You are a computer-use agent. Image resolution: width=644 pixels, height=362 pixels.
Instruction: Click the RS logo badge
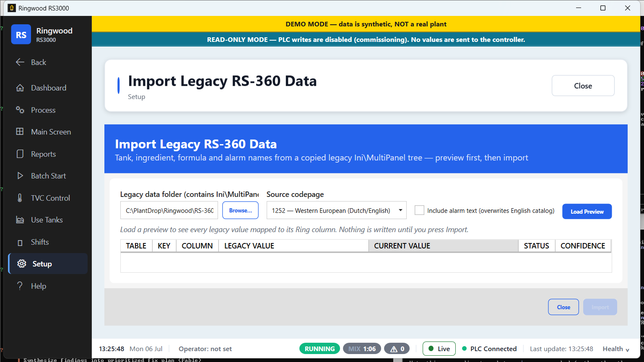(21, 34)
